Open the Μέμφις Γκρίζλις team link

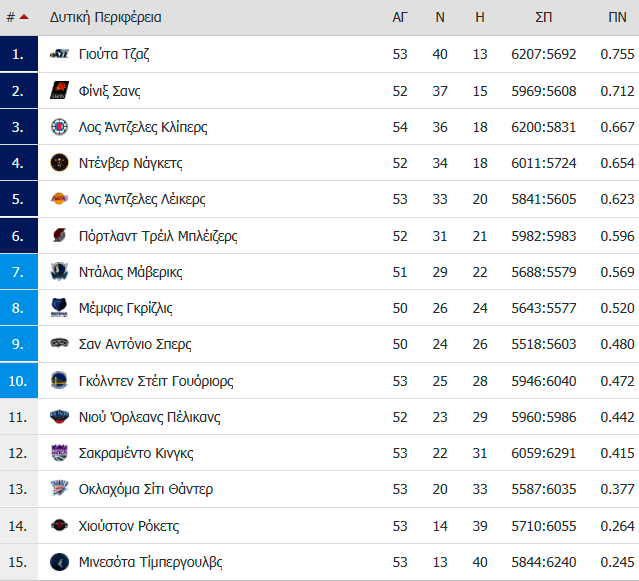click(126, 308)
